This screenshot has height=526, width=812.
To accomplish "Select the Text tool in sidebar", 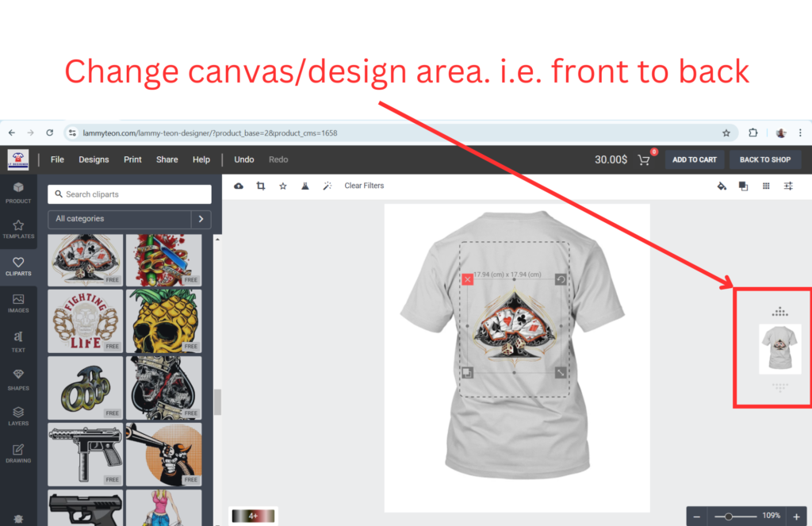I will tap(18, 341).
